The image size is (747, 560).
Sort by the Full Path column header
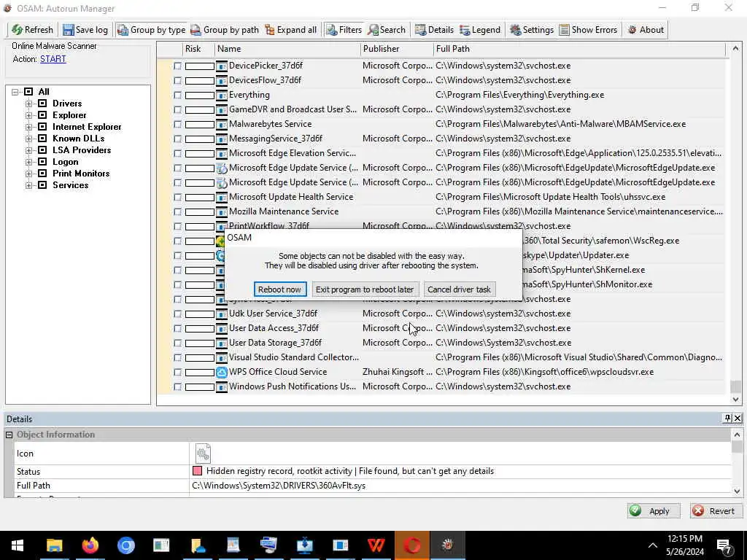(579, 49)
